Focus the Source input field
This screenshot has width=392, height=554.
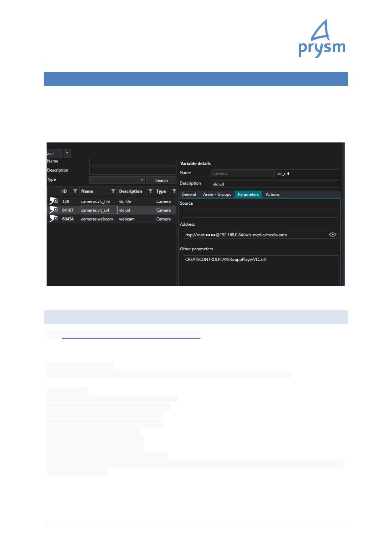point(260,214)
